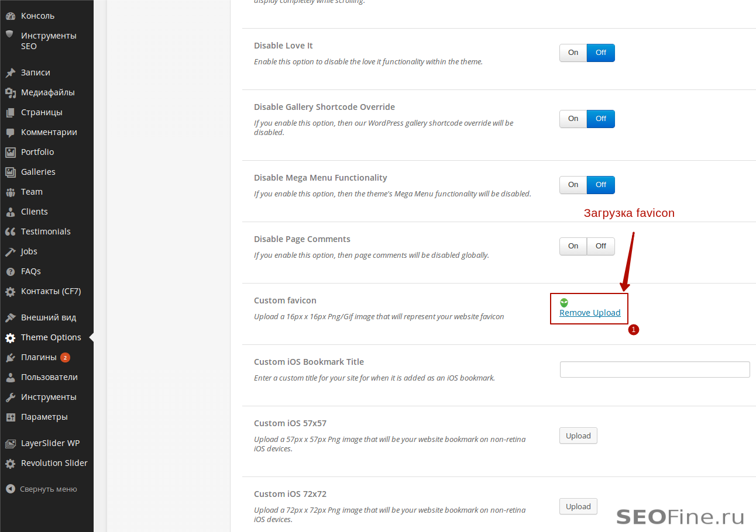Set Disable Page Comments to Off
This screenshot has height=532, width=756.
pyautogui.click(x=601, y=246)
